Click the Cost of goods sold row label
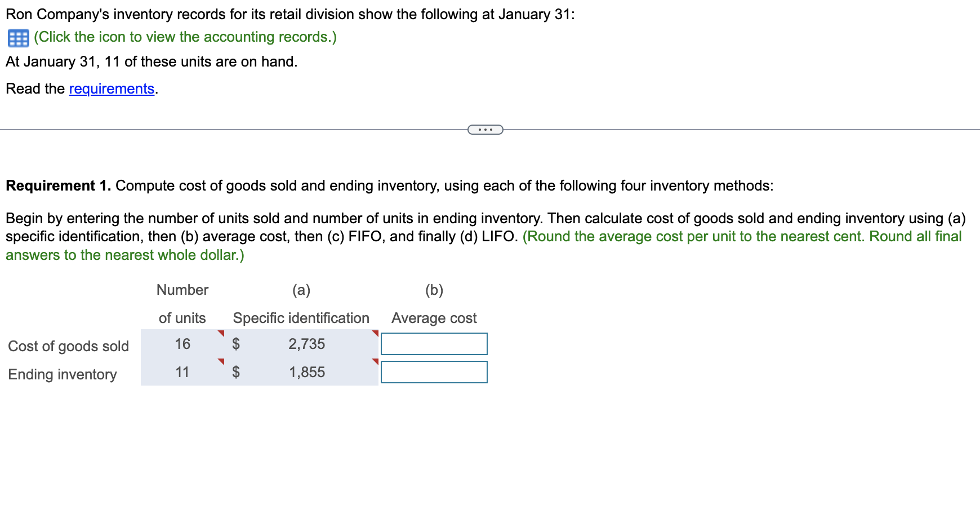980x522 pixels. (x=68, y=346)
